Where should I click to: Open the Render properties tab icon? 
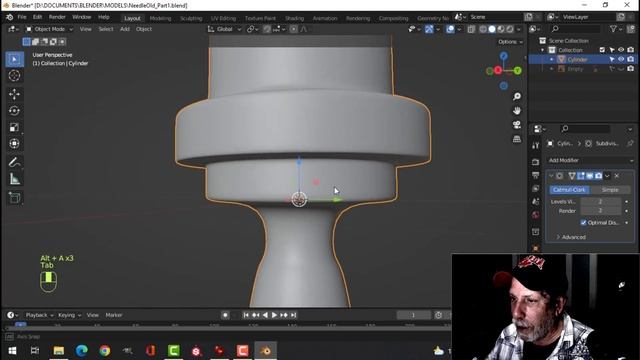(x=536, y=162)
